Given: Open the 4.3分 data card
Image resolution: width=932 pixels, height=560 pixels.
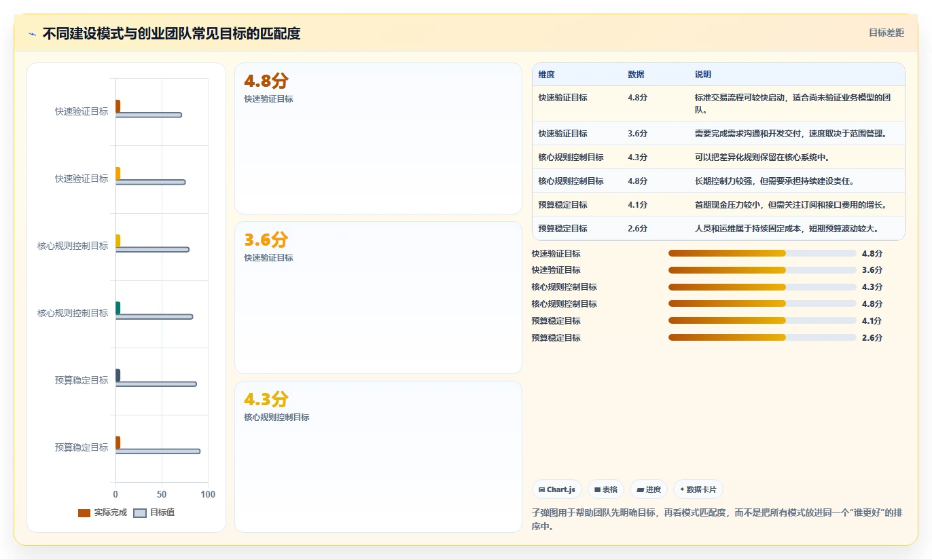Looking at the screenshot, I should click(378, 457).
